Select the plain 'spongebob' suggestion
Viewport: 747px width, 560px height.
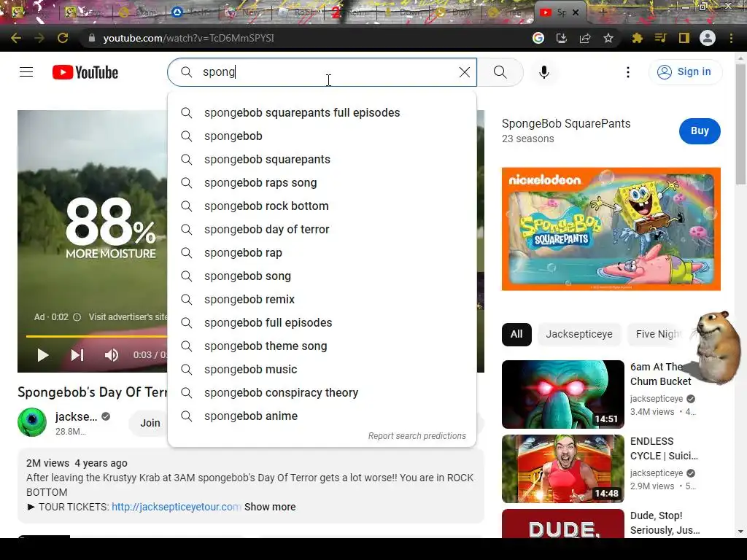[x=322, y=136]
